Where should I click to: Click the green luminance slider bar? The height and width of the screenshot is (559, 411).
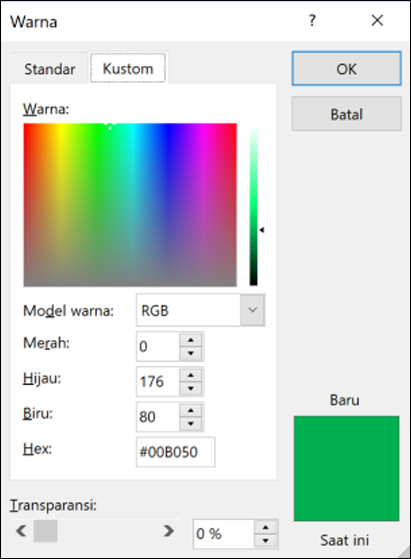click(x=253, y=205)
